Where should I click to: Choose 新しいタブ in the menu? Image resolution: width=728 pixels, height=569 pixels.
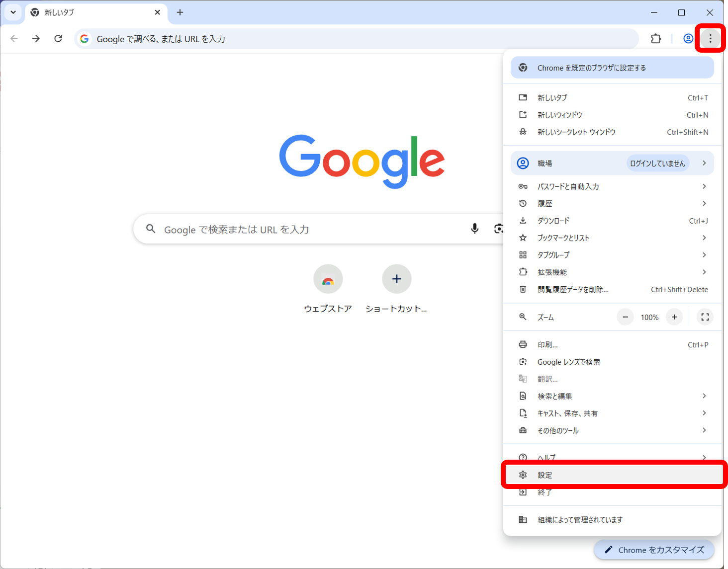coord(612,98)
